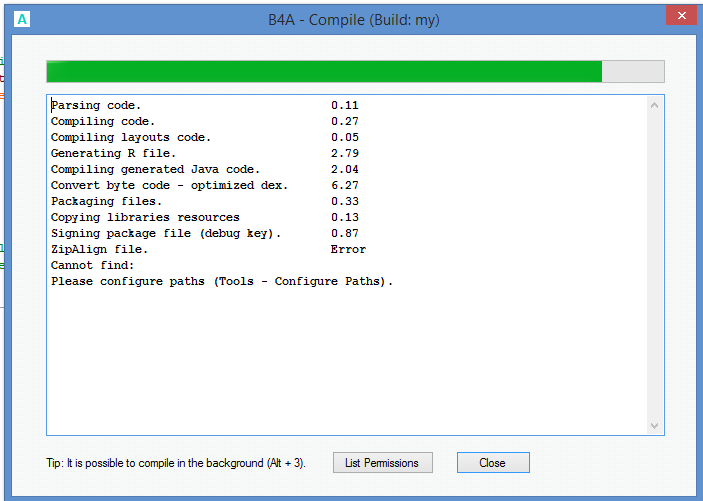Click the 'Please configure paths' message

(222, 282)
